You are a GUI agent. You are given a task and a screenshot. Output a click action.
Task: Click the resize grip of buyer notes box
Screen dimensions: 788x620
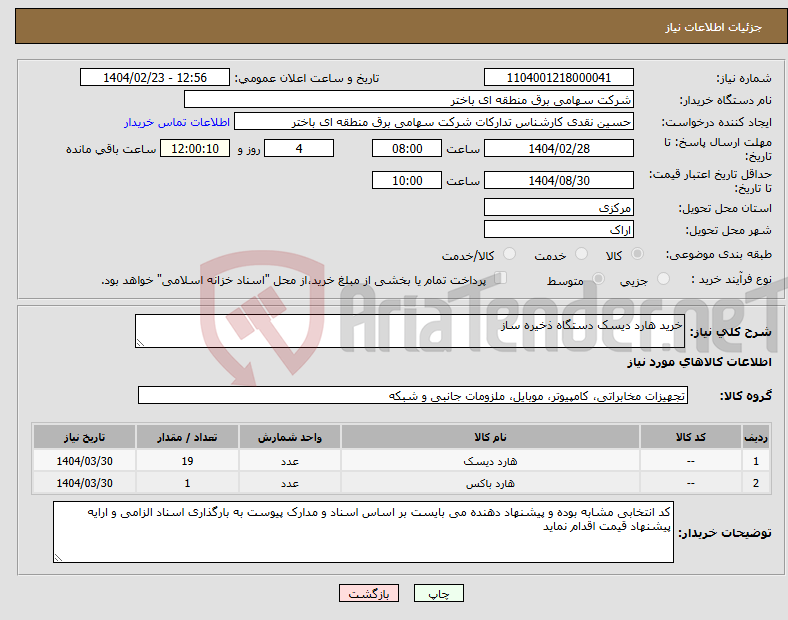pyautogui.click(x=58, y=558)
